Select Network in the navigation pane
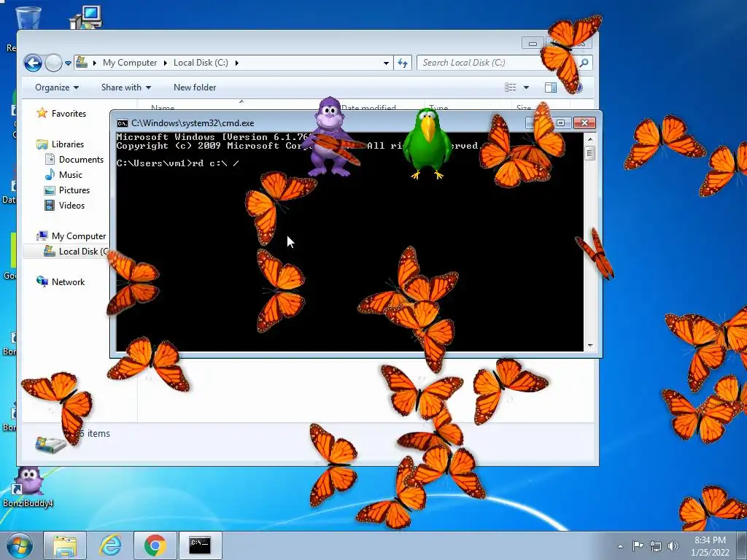Image resolution: width=747 pixels, height=560 pixels. (x=68, y=282)
